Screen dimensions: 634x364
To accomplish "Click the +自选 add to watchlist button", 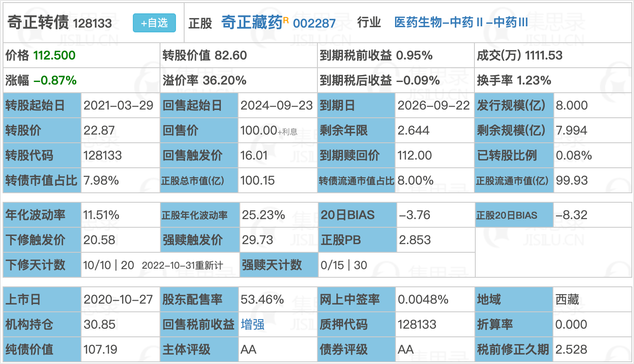I will pos(154,23).
